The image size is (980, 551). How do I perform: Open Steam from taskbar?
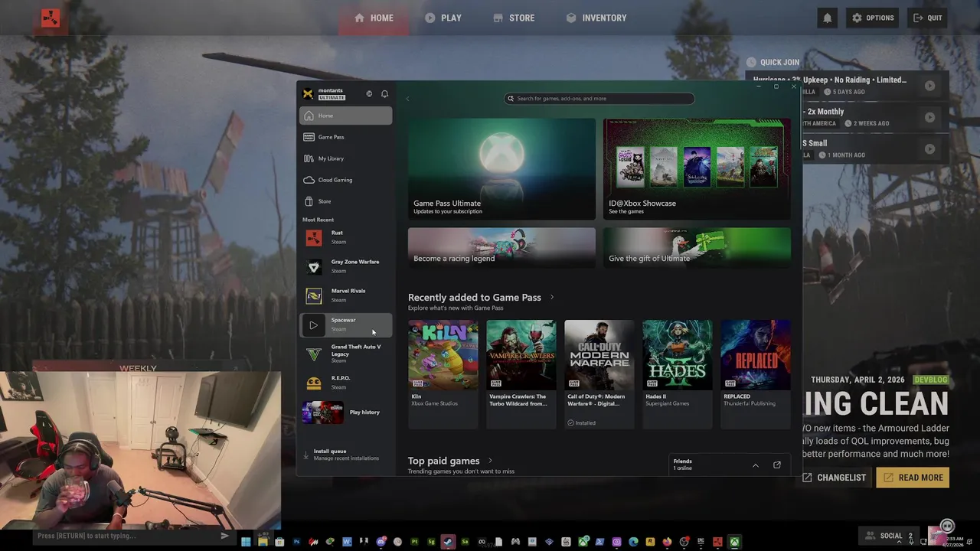(x=448, y=542)
